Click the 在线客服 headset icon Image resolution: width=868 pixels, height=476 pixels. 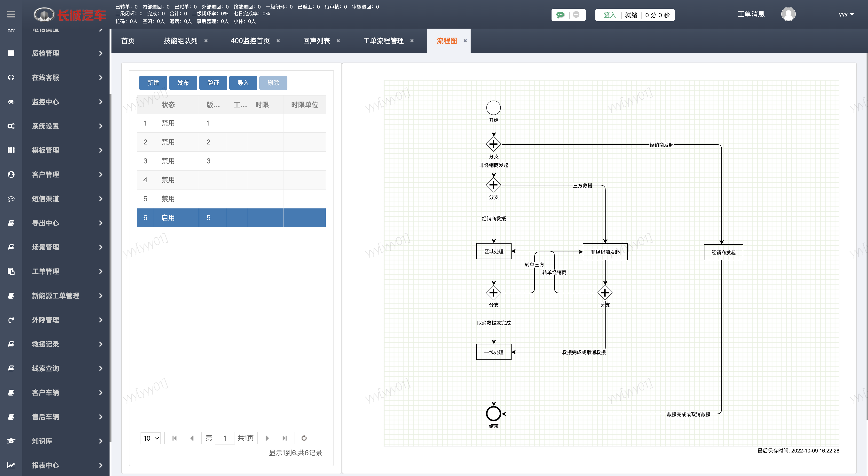[x=11, y=78]
